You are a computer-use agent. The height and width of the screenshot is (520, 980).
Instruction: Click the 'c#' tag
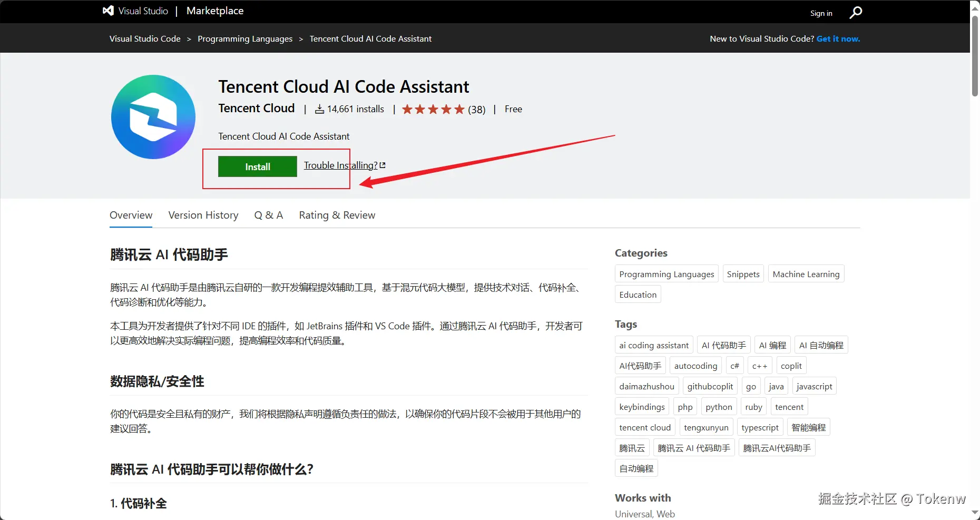tap(734, 366)
